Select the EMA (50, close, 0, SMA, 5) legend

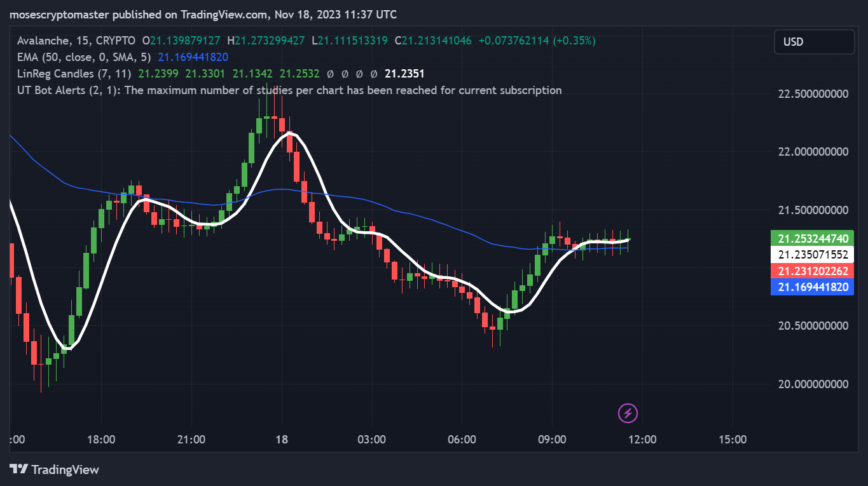point(86,57)
